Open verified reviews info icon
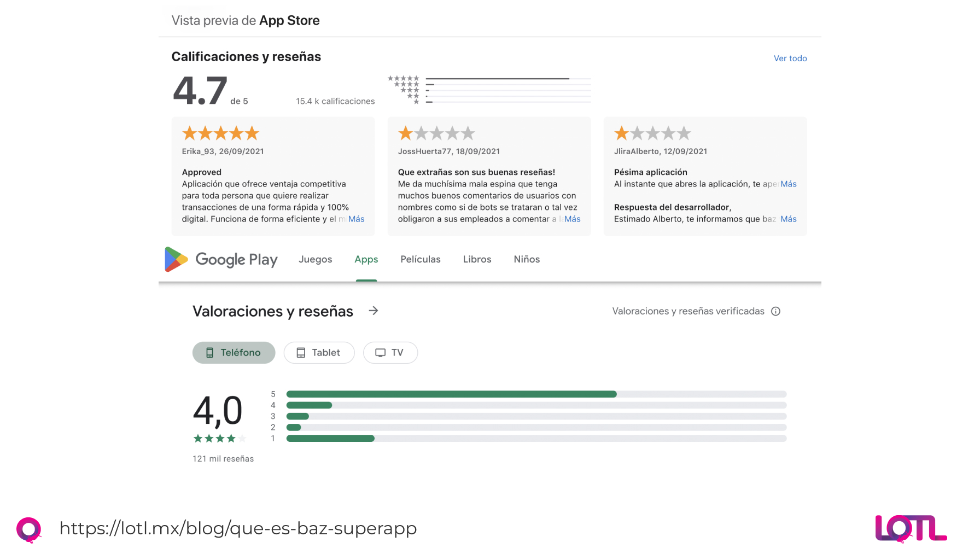 point(775,311)
